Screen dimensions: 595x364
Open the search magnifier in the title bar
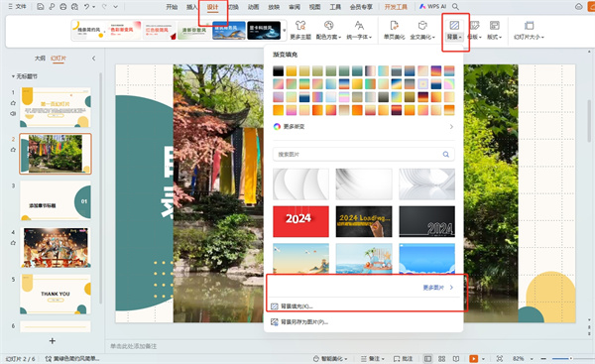coord(456,7)
